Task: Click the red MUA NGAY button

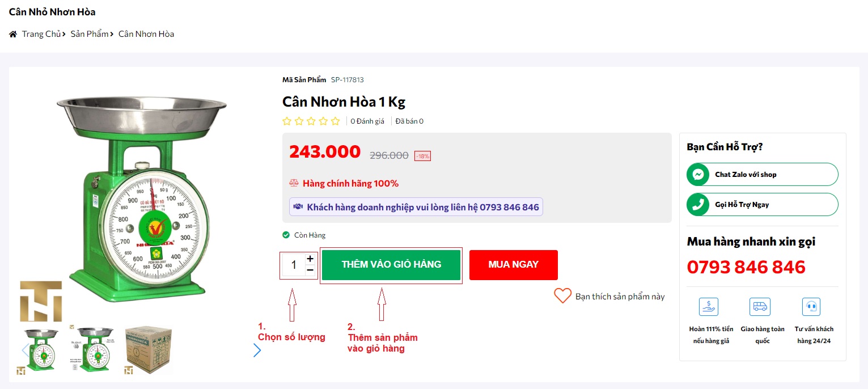Action: [x=513, y=265]
